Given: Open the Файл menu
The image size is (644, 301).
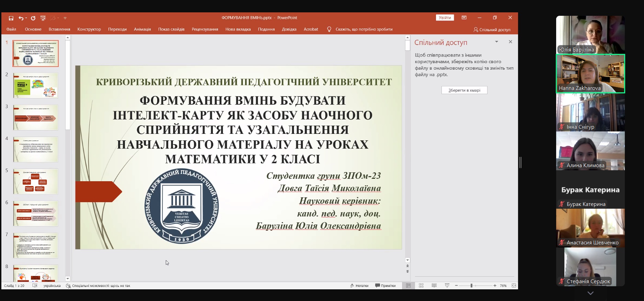Looking at the screenshot, I should [11, 29].
